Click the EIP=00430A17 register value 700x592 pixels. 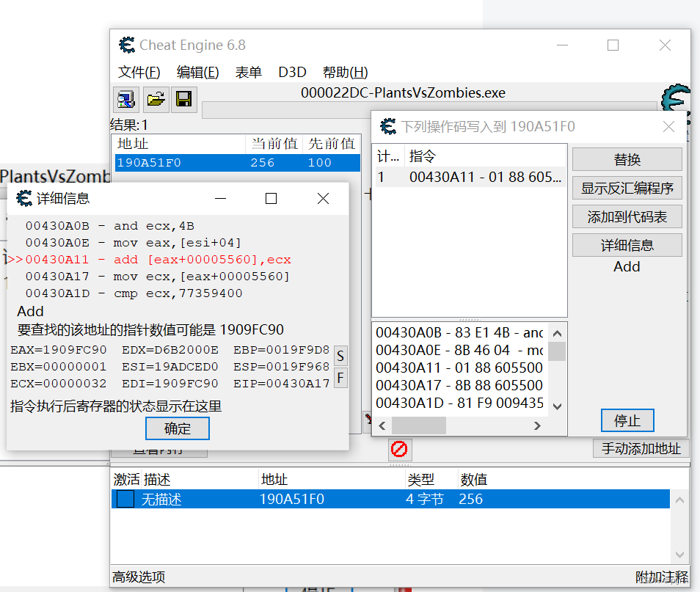282,384
